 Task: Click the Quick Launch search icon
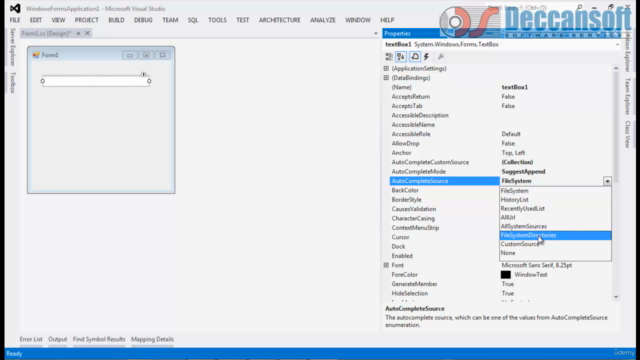pyautogui.click(x=579, y=7)
